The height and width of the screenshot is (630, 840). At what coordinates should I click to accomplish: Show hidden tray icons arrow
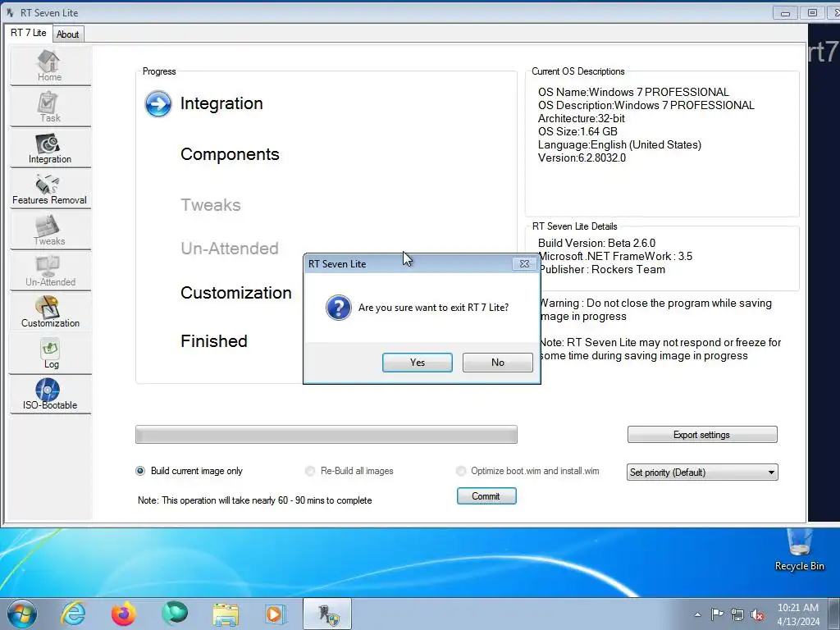pos(697,614)
